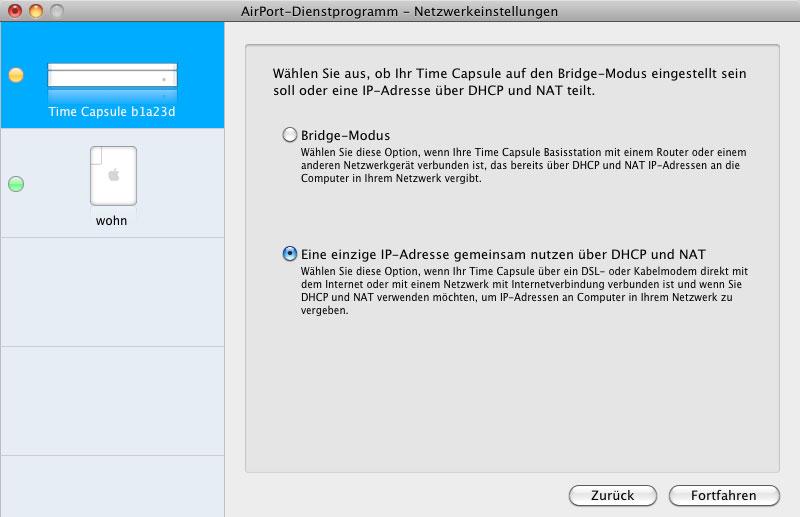Click the Time Capsule b1a23d label
This screenshot has height=517, width=800.
112,112
